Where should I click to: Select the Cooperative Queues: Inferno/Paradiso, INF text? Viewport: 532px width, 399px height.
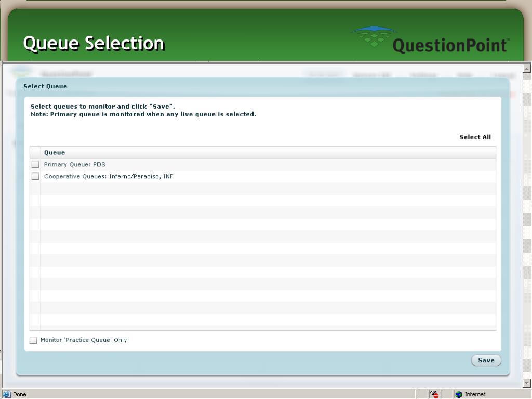109,177
